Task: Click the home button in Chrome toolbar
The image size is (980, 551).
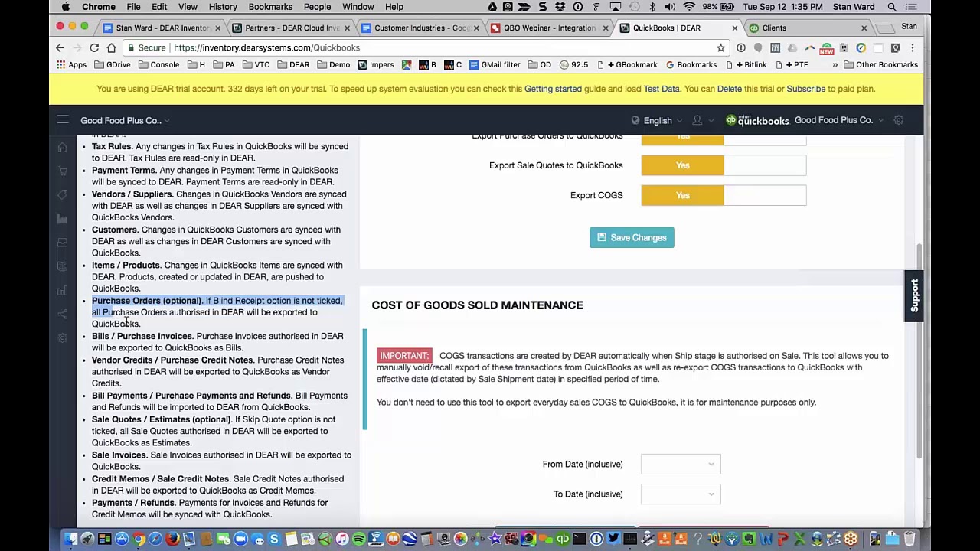Action: click(112, 47)
